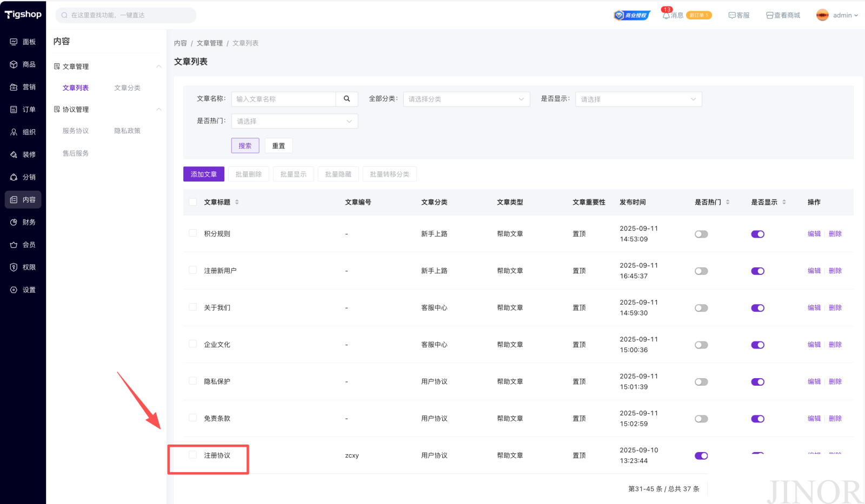Viewport: 865px width, 504px height.
Task: Click the Tigshop logo
Action: tap(23, 15)
